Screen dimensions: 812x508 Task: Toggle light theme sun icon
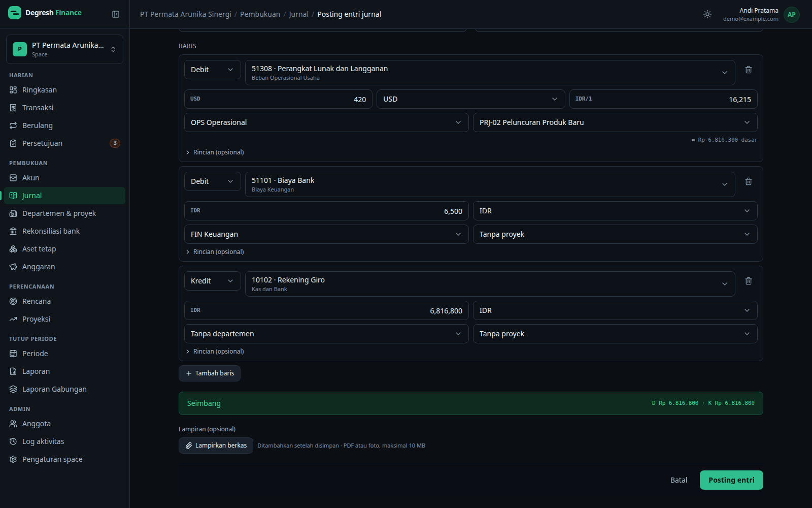tap(707, 14)
